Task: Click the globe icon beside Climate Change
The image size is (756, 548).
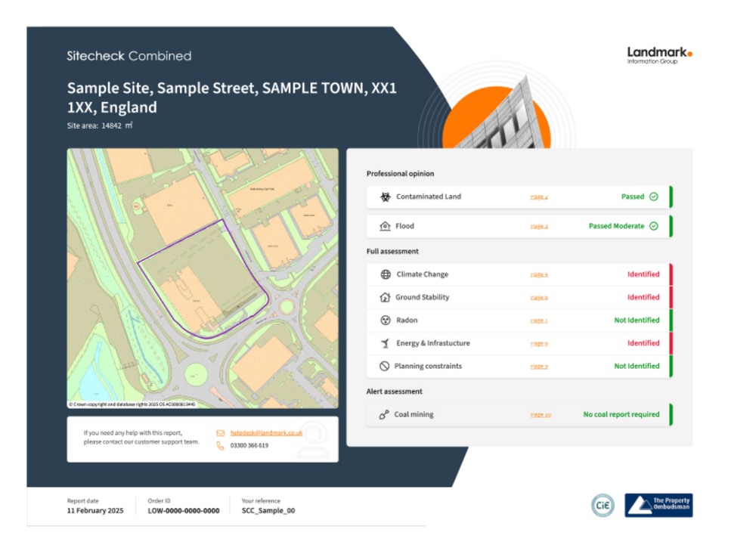Action: pos(386,274)
